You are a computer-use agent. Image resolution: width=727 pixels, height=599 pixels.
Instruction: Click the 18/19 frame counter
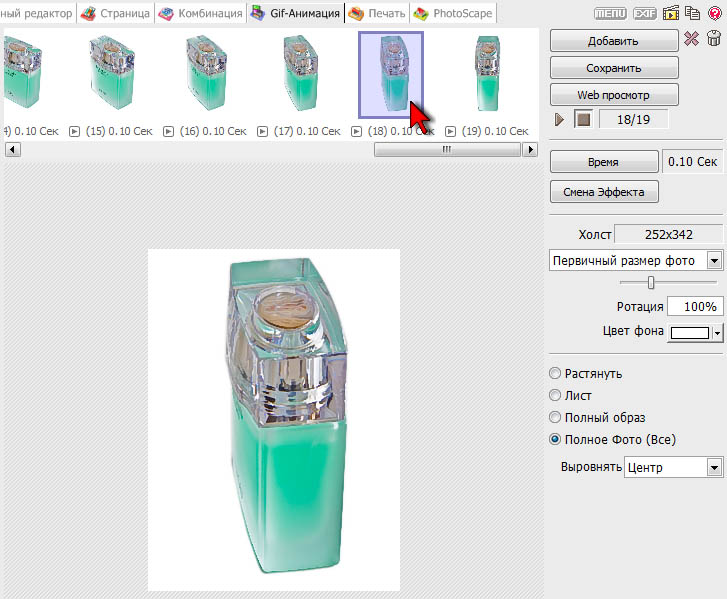click(633, 120)
